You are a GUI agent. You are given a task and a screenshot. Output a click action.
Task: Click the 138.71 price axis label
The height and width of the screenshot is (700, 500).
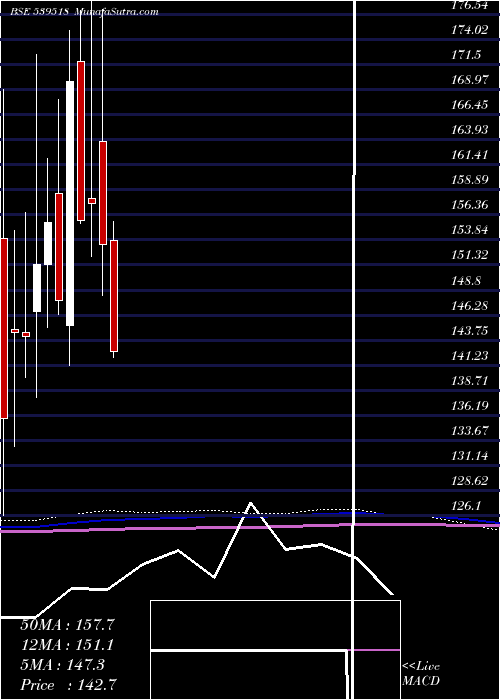(x=470, y=381)
